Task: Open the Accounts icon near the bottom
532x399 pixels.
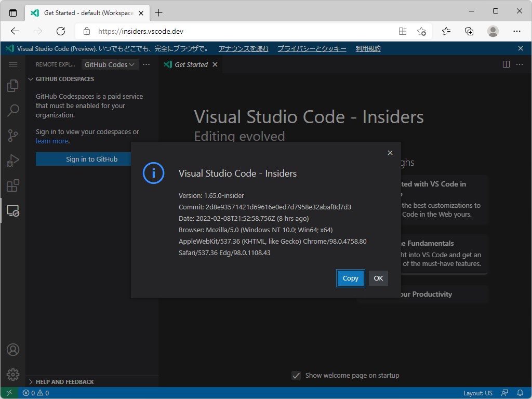Action: point(12,349)
